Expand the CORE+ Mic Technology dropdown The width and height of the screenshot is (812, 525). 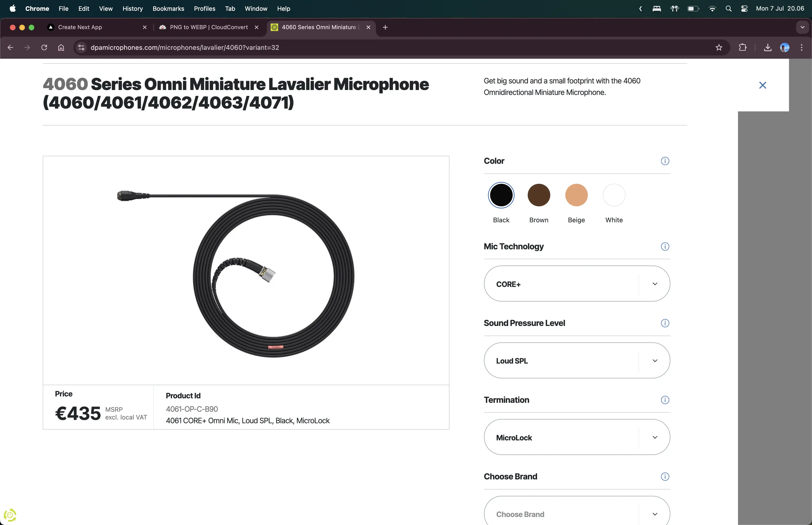[577, 284]
